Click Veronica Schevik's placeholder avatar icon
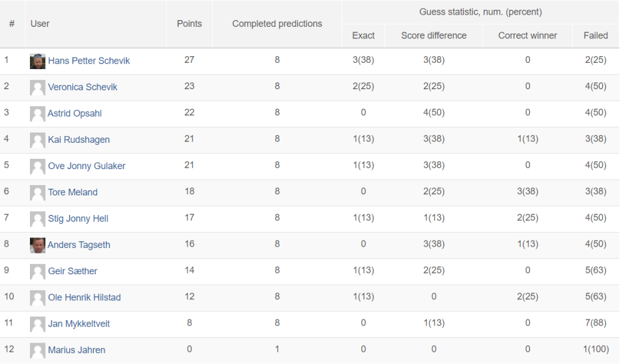Screen dimensions: 626x364 pos(37,88)
